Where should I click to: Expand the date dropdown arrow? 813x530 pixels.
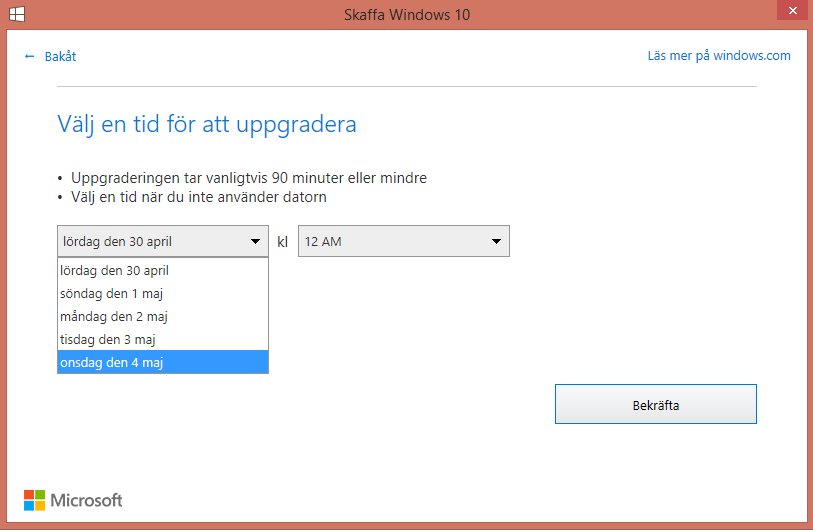(255, 241)
